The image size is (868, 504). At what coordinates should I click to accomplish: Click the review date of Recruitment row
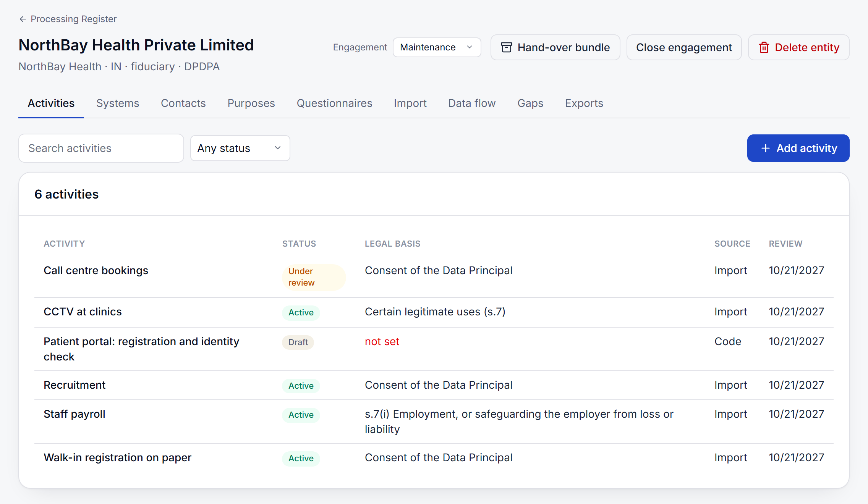(797, 385)
